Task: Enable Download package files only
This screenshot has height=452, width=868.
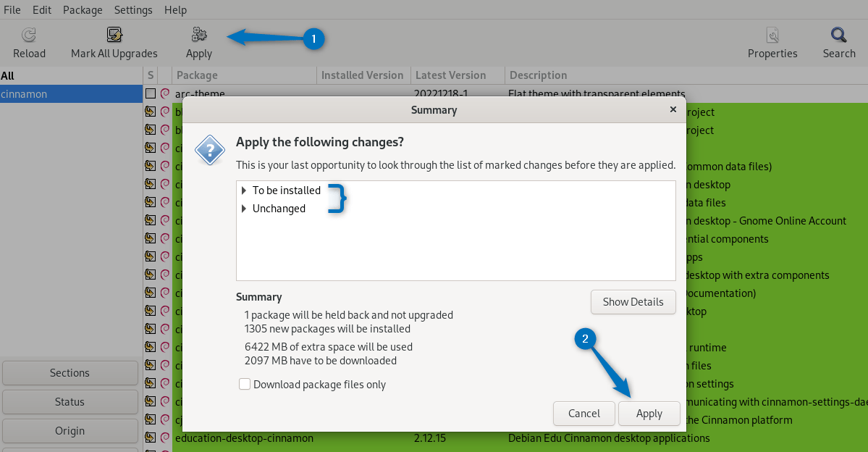Action: tap(245, 385)
